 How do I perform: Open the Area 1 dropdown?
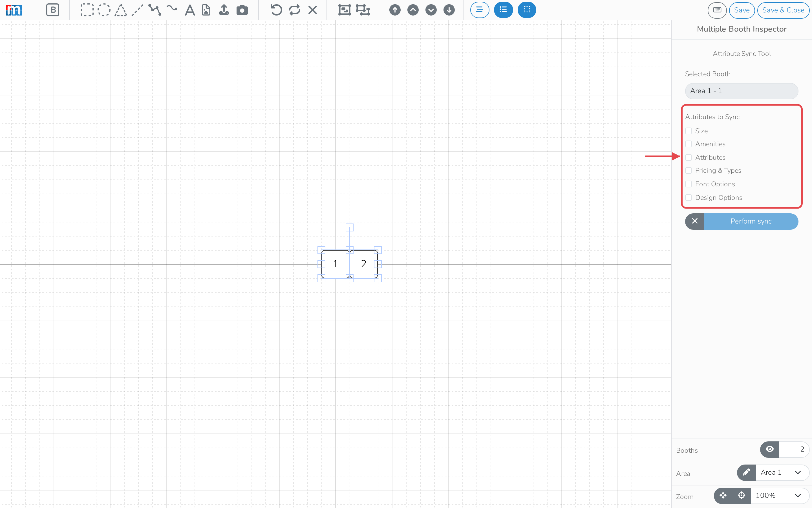point(782,473)
